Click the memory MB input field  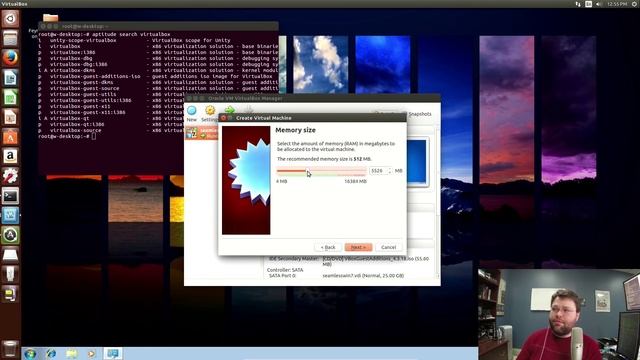[x=378, y=171]
